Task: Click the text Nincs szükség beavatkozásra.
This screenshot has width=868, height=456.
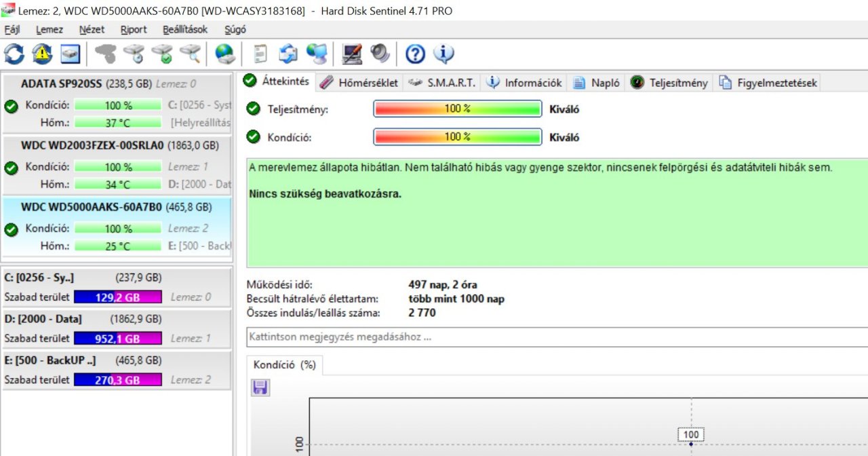Action: click(x=325, y=194)
